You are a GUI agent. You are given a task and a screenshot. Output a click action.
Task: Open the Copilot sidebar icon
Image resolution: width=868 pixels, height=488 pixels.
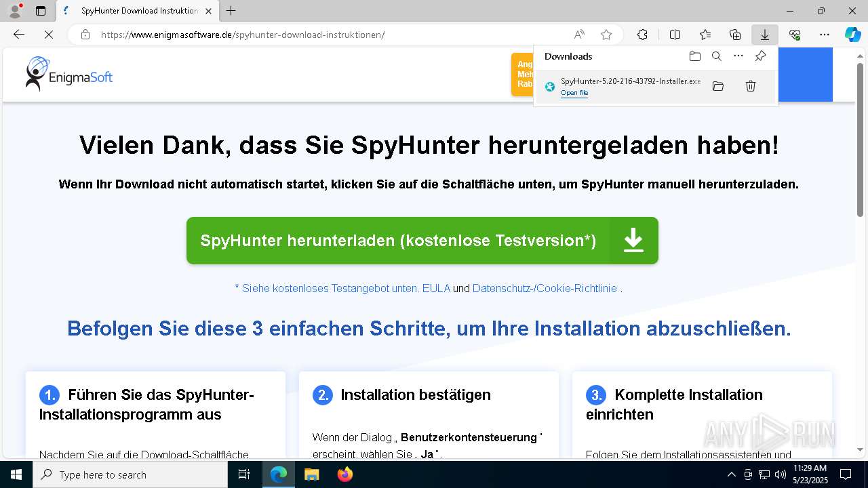pos(852,35)
